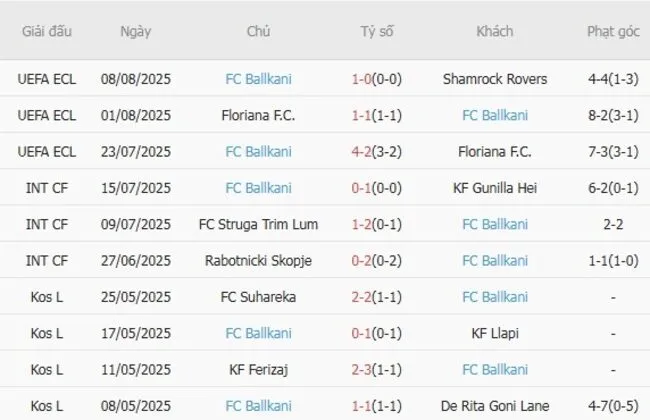Click the 0-2(0-2) match score

[377, 261]
